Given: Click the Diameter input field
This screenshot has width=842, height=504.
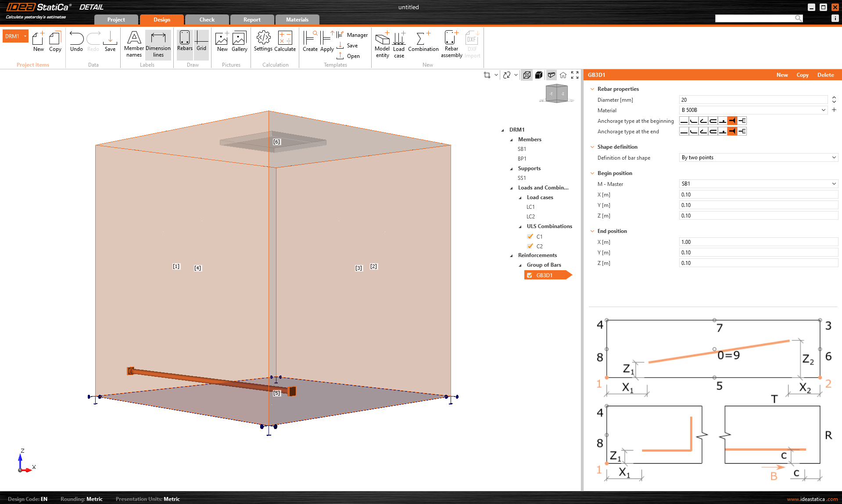Looking at the screenshot, I should click(753, 100).
